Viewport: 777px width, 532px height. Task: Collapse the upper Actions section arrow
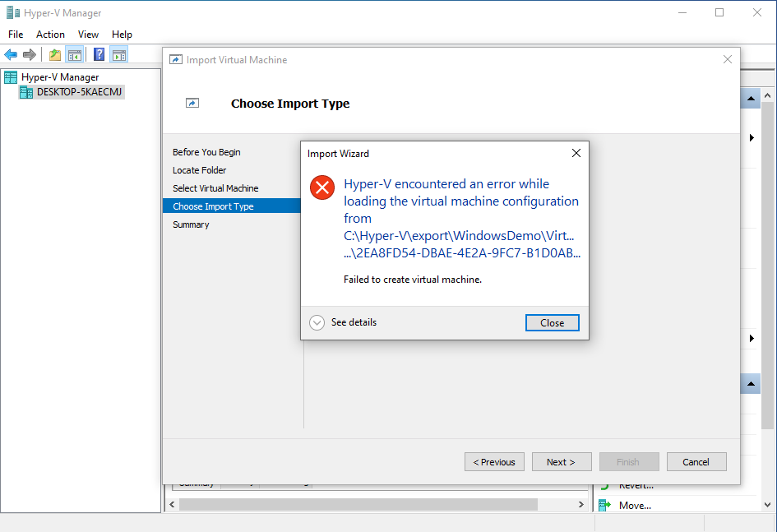click(751, 99)
